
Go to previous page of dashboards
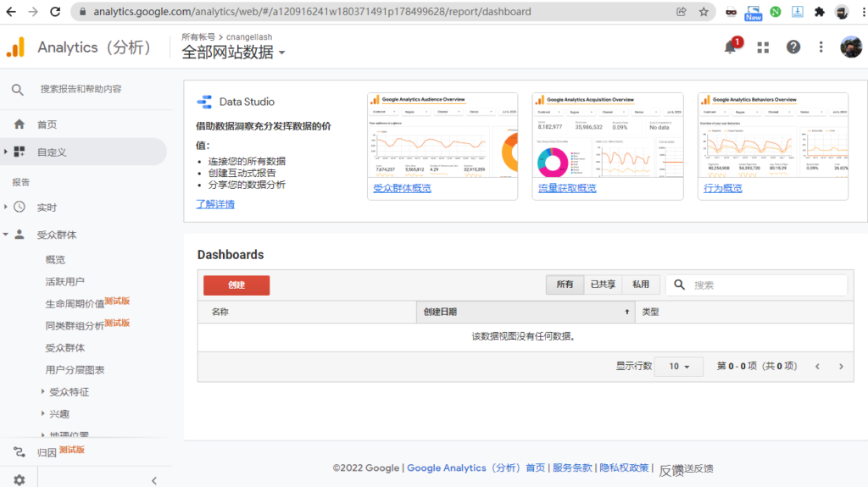click(x=817, y=367)
